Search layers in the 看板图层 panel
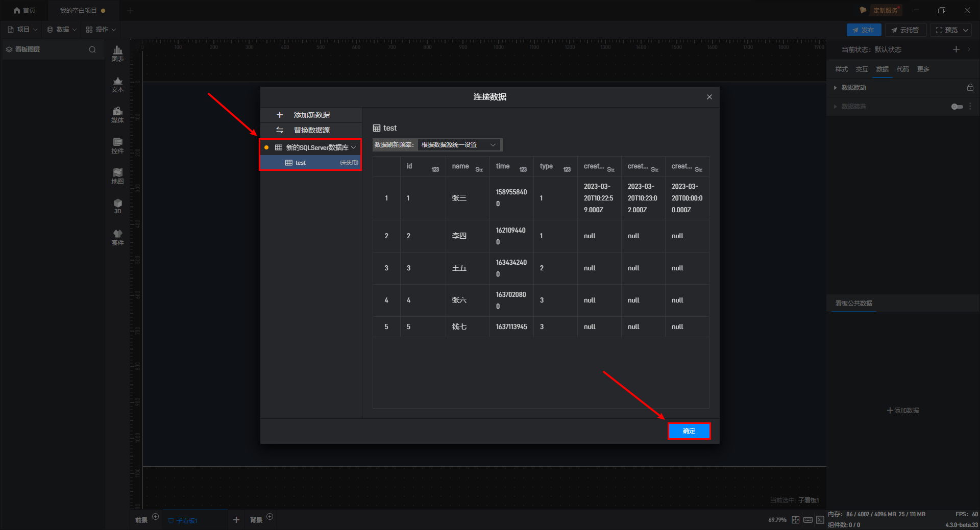The height and width of the screenshot is (530, 980). [x=92, y=49]
